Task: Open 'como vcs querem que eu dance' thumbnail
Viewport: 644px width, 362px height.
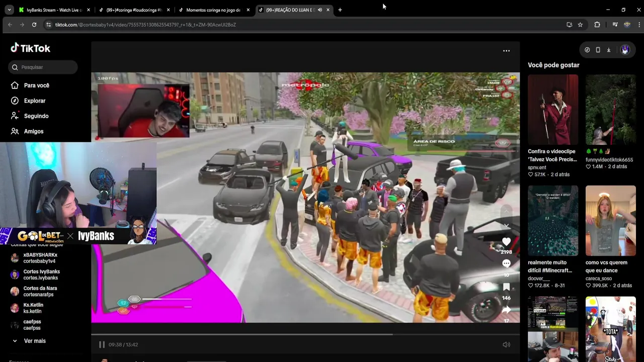Action: click(610, 220)
